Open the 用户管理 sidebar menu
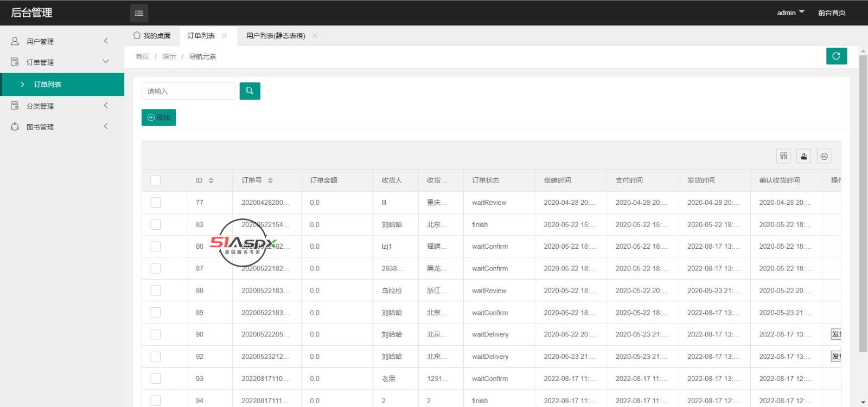Viewport: 868px width, 407px height. tap(62, 41)
